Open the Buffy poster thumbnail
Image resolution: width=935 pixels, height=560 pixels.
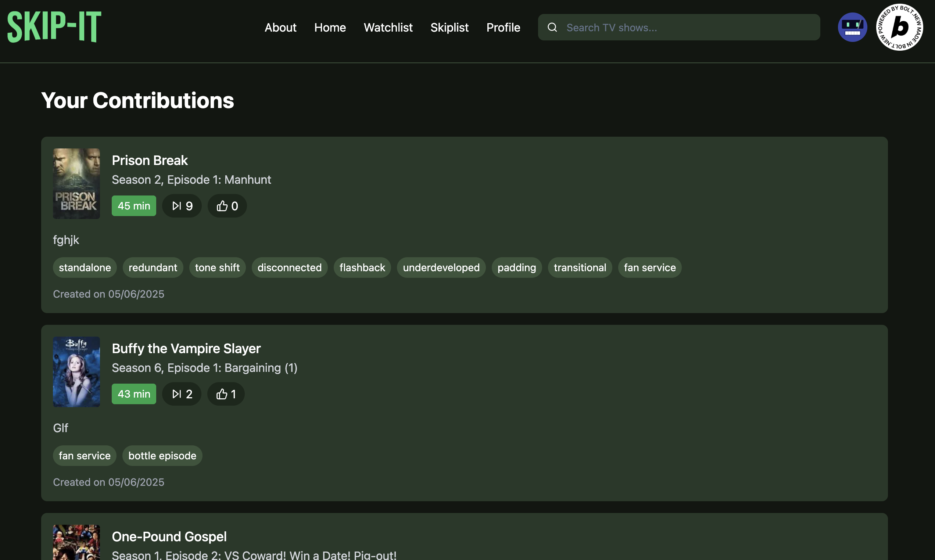[76, 372]
